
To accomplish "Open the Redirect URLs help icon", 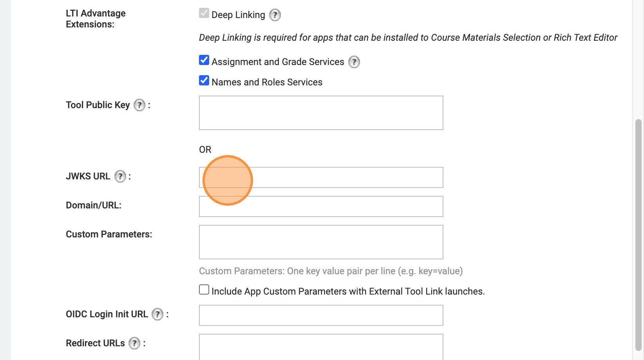I will click(x=134, y=343).
